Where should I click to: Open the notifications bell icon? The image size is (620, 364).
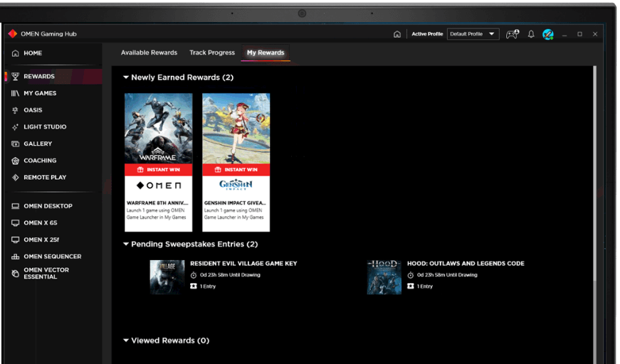[531, 34]
